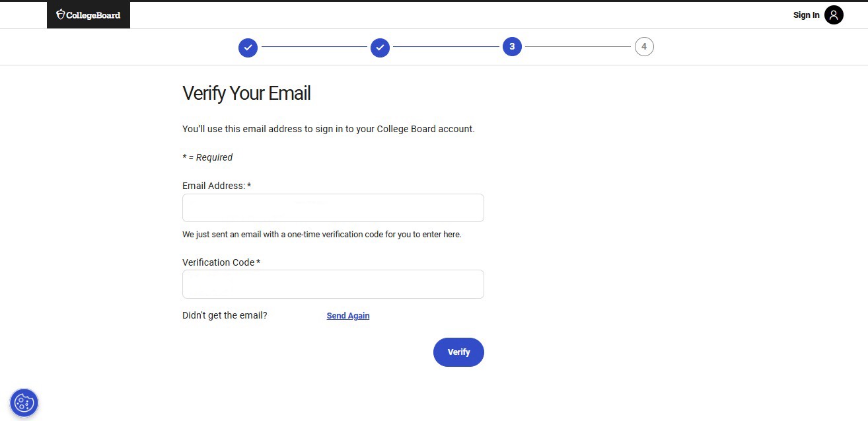Select the current step 3 indicator
The height and width of the screenshot is (421, 868).
512,47
